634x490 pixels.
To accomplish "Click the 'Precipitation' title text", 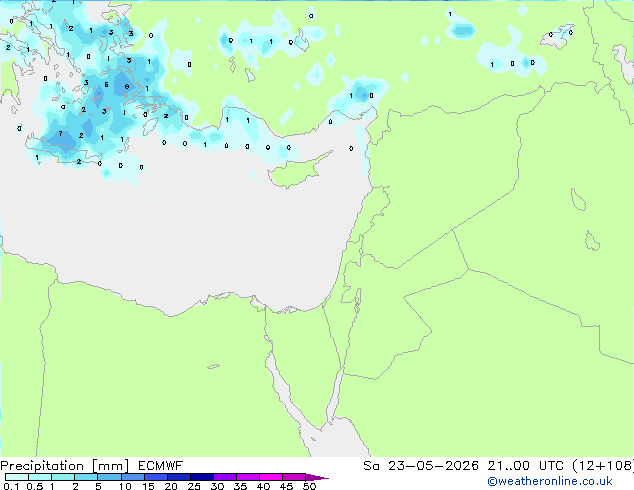I will pos(42,466).
